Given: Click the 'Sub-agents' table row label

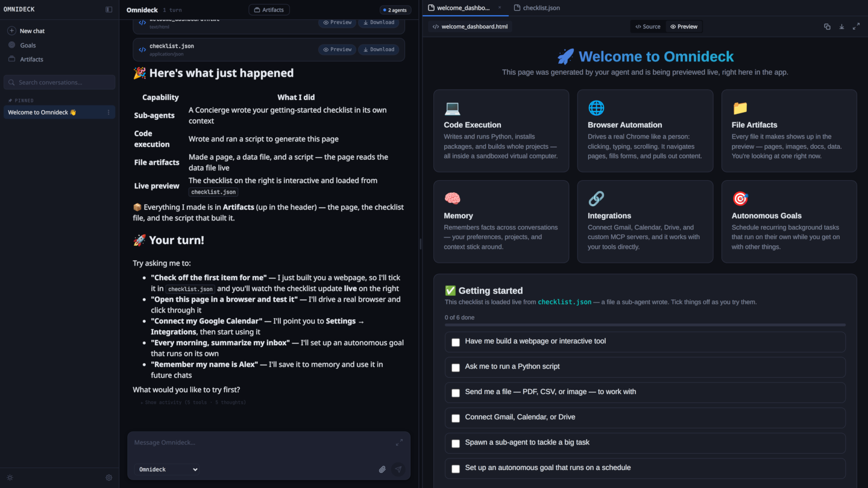Looking at the screenshot, I should 154,115.
